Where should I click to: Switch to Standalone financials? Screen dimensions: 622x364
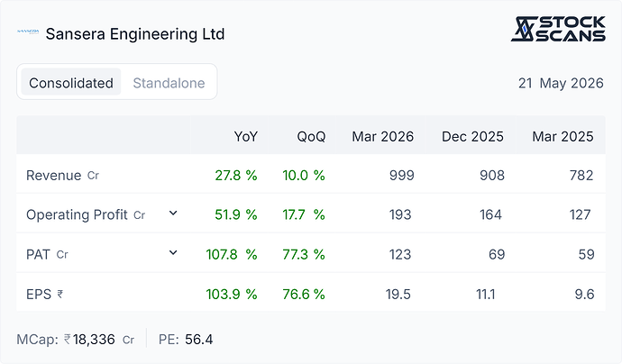click(x=169, y=83)
